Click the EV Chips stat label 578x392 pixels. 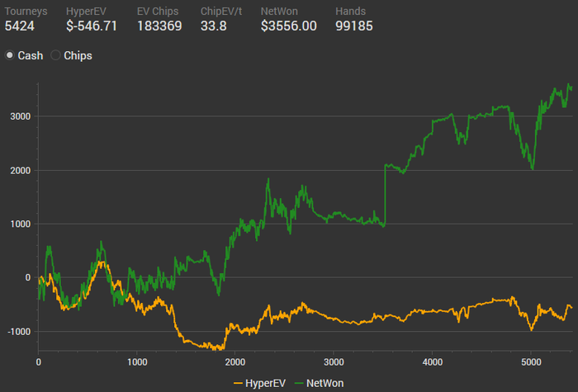(158, 12)
